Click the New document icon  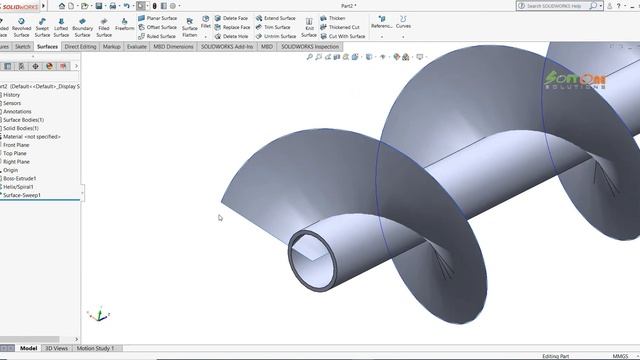[x=71, y=6]
